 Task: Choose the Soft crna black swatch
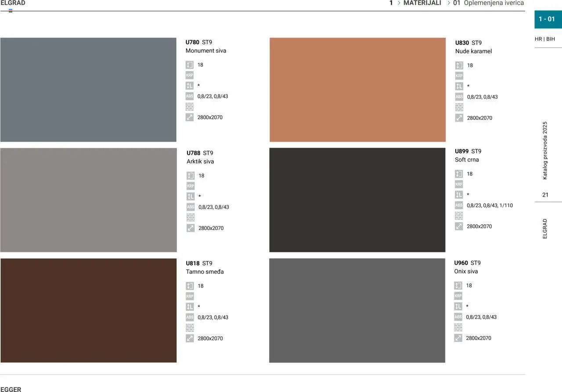click(x=357, y=200)
